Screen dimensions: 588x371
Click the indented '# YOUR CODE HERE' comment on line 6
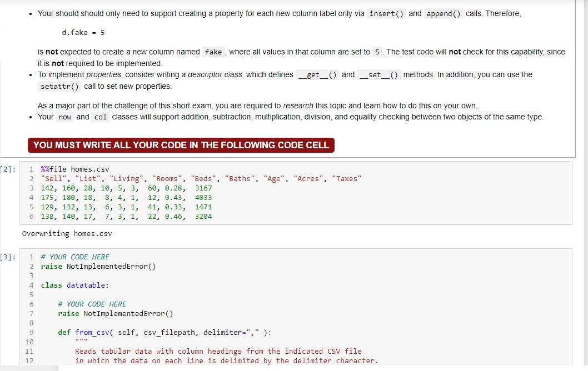pyautogui.click(x=92, y=304)
